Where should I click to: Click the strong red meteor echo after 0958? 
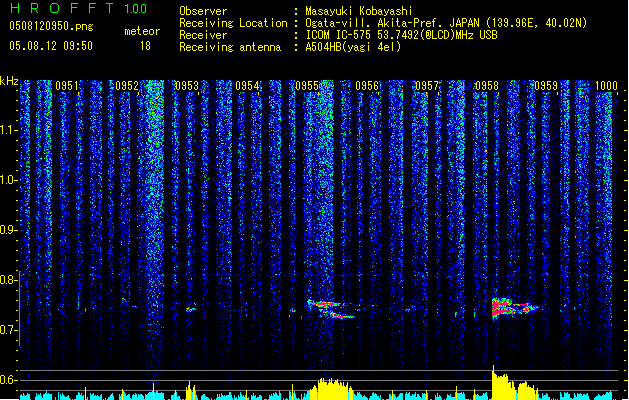[x=513, y=308]
